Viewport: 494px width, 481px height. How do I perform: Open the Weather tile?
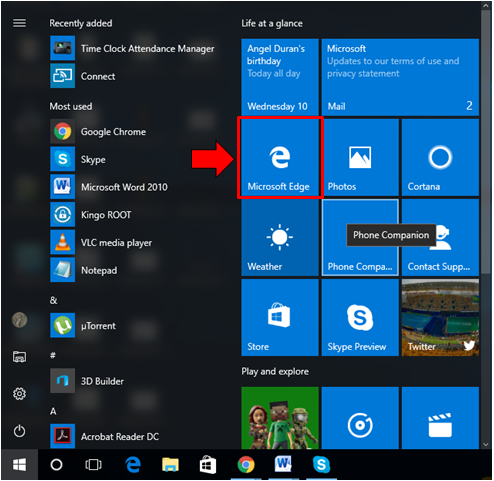pyautogui.click(x=280, y=238)
